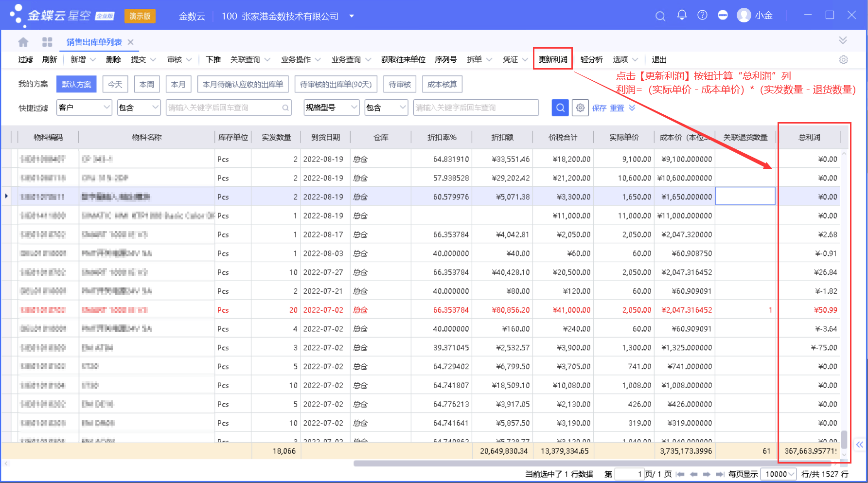The height and width of the screenshot is (483, 868).
Task: Open the home page icon
Action: (23, 42)
